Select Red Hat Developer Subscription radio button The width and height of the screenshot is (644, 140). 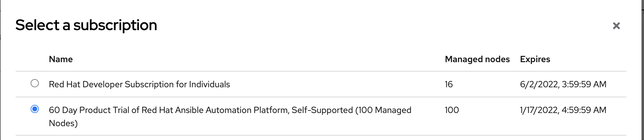[x=35, y=83]
